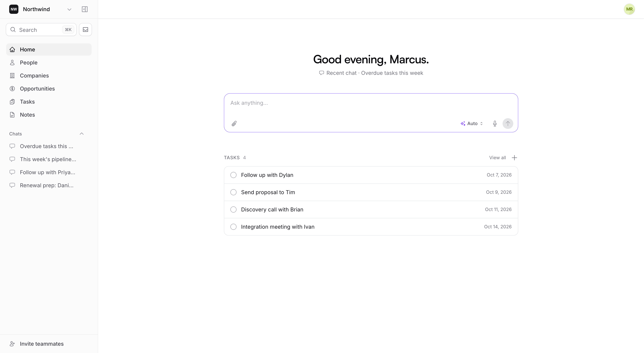Open Companies in sidebar

coord(49,76)
